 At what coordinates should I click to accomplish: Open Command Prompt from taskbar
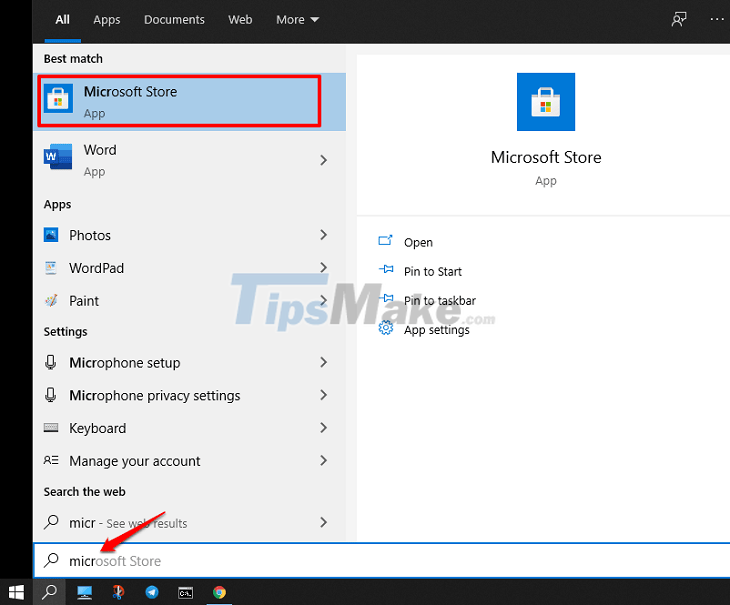point(186,592)
